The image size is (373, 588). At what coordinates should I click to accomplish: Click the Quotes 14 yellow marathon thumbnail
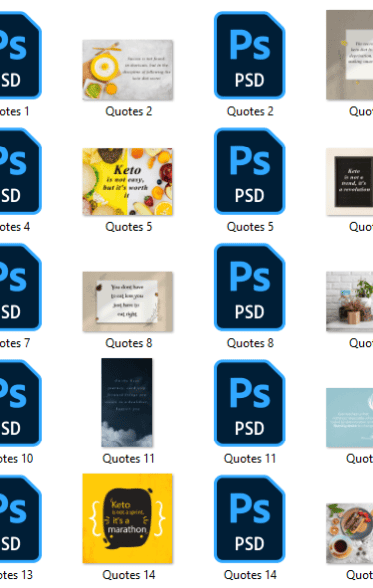click(x=128, y=518)
